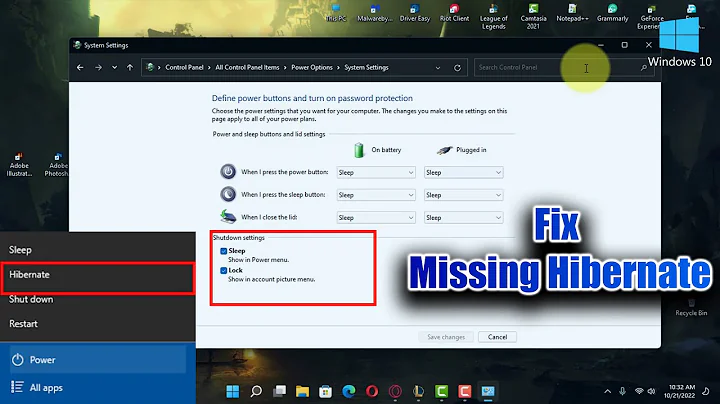The image size is (720, 404).
Task: Go up one level with the up arrow
Action: coord(130,67)
